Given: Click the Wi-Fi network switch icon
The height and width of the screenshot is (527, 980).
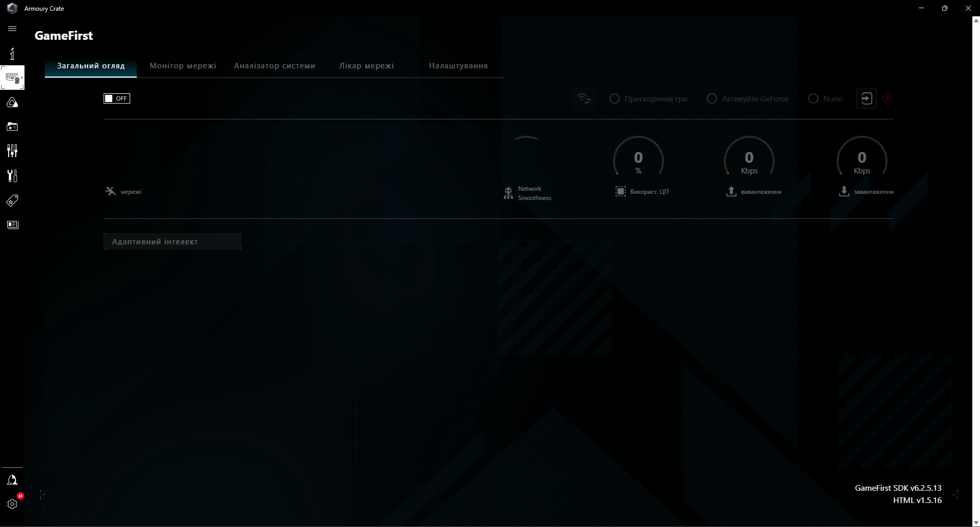Looking at the screenshot, I should coord(584,98).
